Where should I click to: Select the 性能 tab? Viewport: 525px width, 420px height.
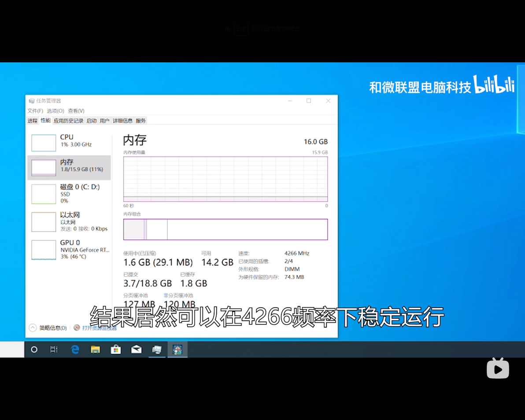coord(45,121)
